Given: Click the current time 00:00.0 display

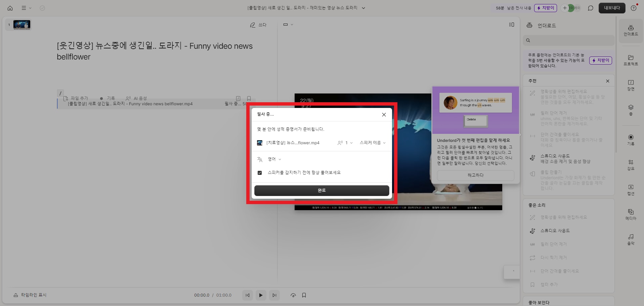Looking at the screenshot, I should [202, 295].
